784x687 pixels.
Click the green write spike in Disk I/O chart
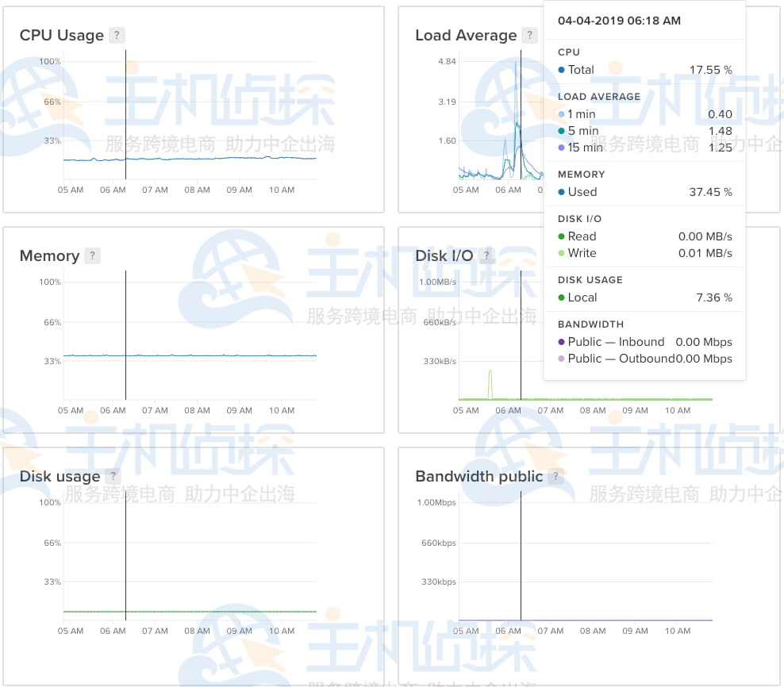[x=490, y=381]
